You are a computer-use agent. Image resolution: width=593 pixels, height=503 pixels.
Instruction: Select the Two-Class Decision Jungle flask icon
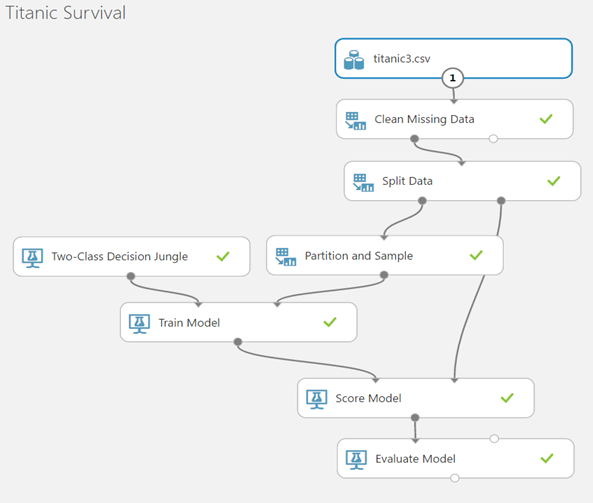[33, 258]
